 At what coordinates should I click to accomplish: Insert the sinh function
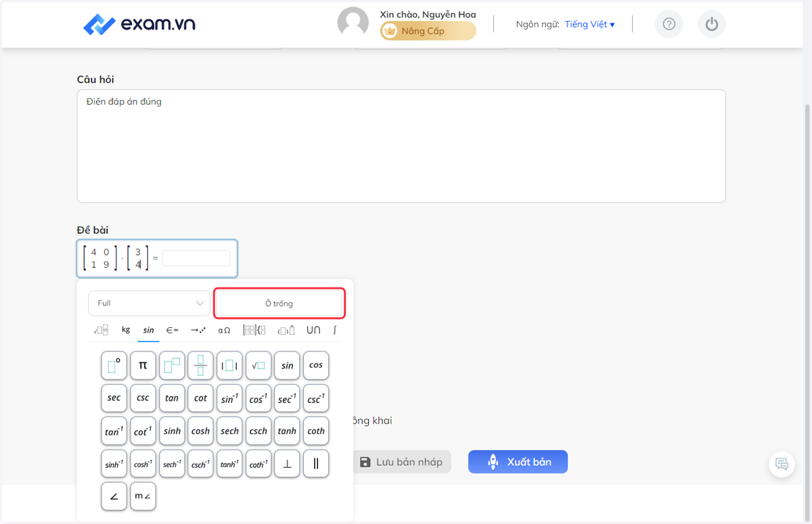172,431
